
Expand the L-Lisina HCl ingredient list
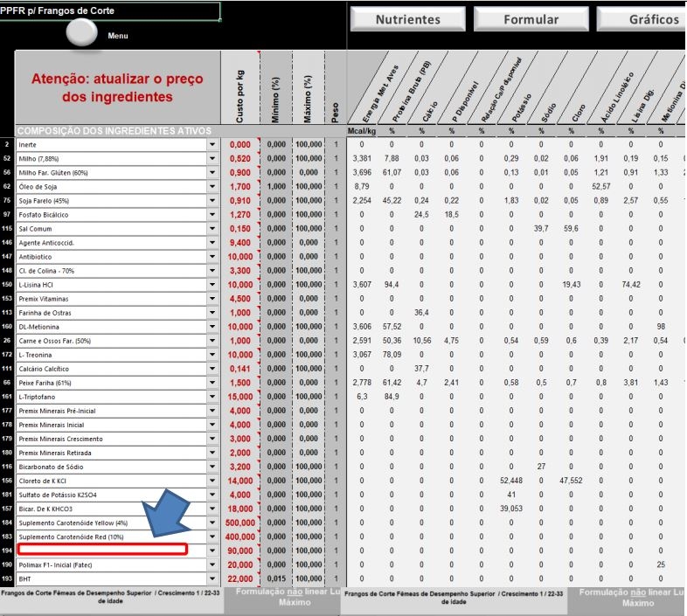click(212, 285)
